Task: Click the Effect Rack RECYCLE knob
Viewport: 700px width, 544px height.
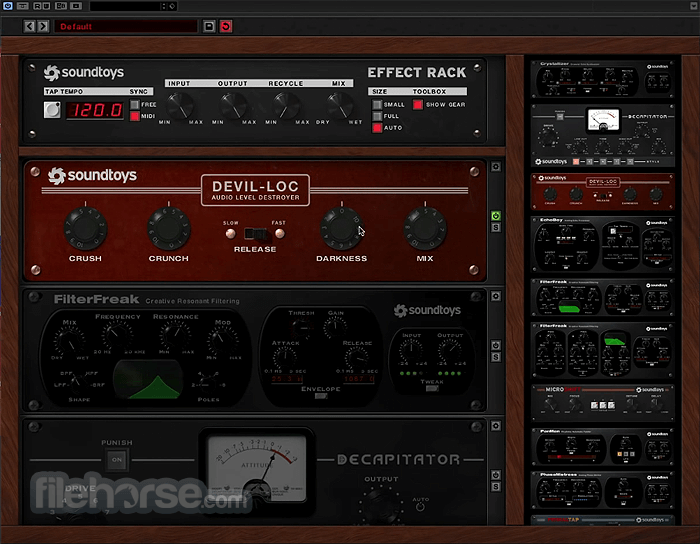Action: pos(286,105)
